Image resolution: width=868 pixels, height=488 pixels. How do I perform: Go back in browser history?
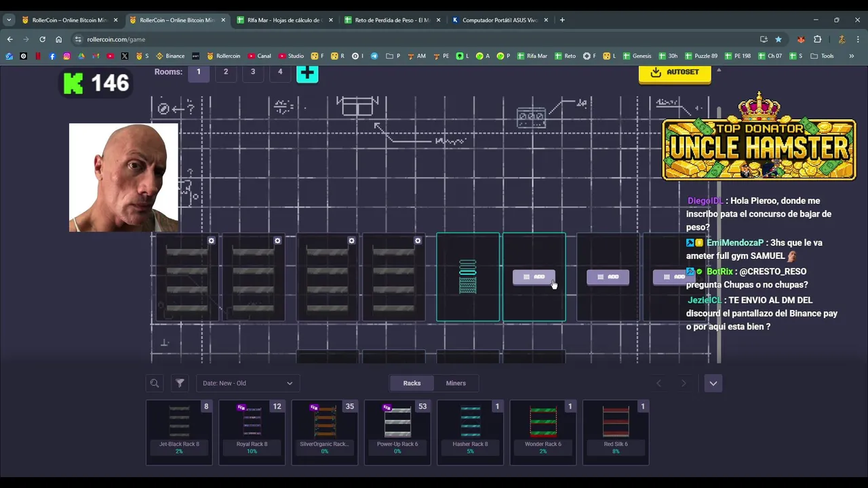pyautogui.click(x=9, y=39)
